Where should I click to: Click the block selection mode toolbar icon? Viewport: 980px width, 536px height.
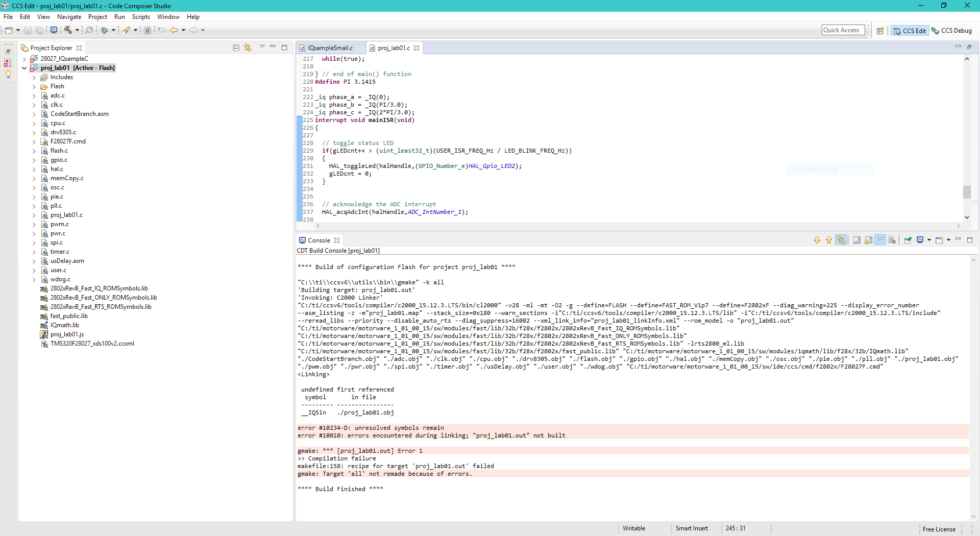coord(148,30)
